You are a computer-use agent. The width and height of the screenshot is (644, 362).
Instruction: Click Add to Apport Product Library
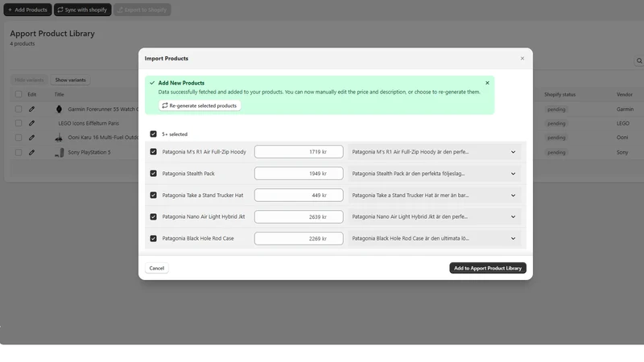point(488,268)
